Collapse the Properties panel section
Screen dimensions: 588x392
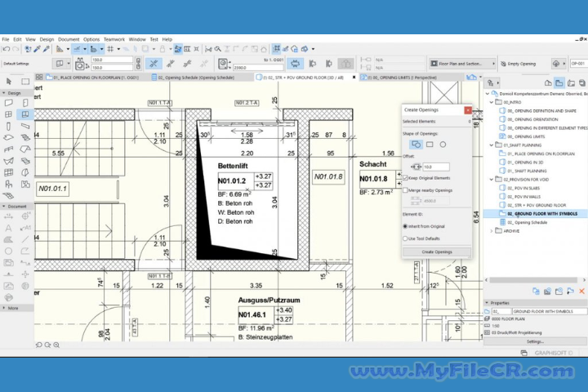[487, 303]
